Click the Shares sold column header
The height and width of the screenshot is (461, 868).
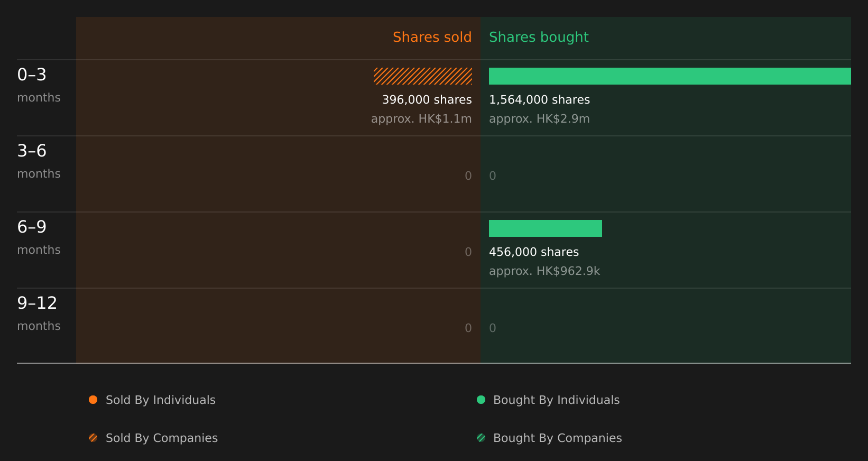click(x=432, y=37)
